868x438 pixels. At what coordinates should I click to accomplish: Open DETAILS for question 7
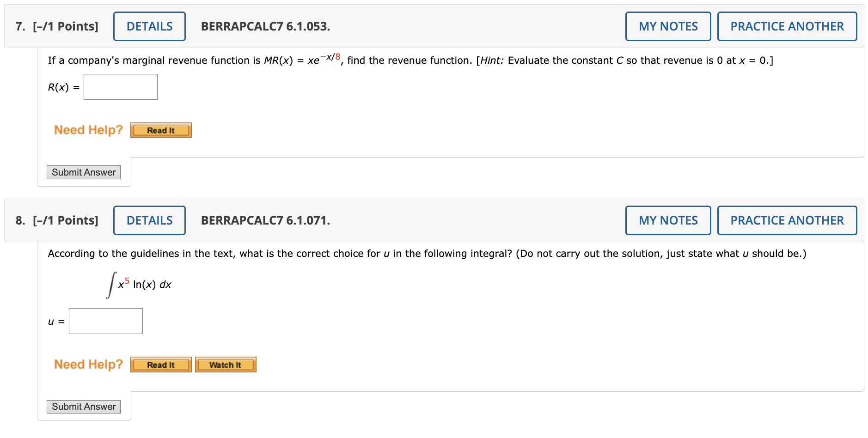click(149, 26)
